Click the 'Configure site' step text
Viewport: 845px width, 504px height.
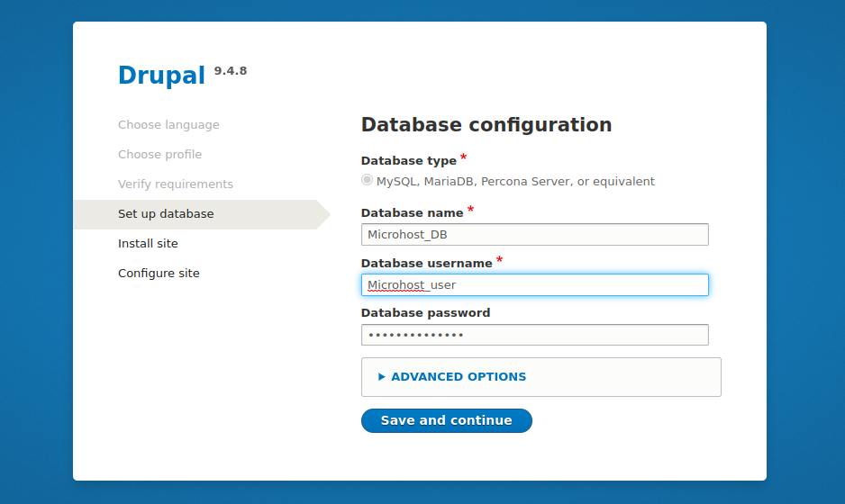[x=159, y=274]
